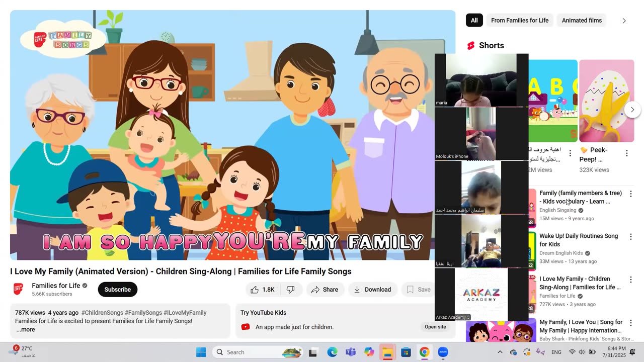The height and width of the screenshot is (362, 644).
Task: Save the video to a playlist
Action: pyautogui.click(x=419, y=290)
